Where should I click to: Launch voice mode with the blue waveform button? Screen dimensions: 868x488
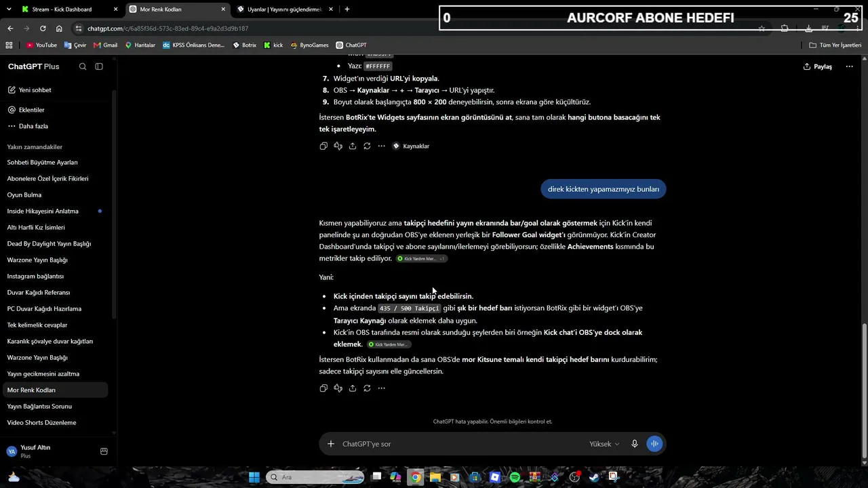point(654,444)
